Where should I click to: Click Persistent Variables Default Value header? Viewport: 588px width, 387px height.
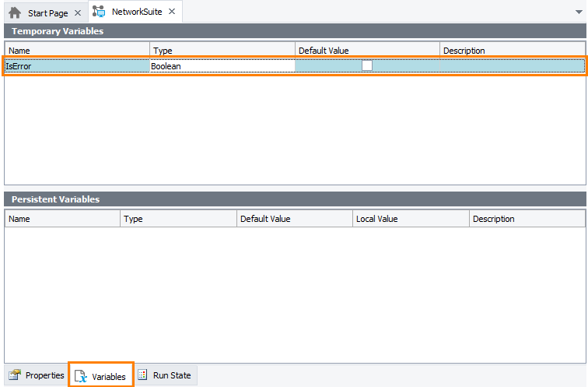click(294, 219)
